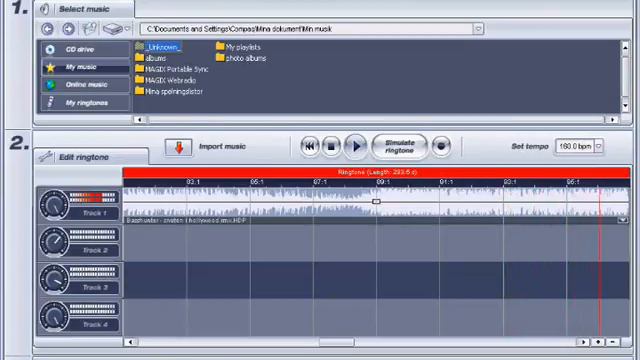This screenshot has width=640, height=360.
Task: Adjust Track 1 volume knob
Action: [x=54, y=204]
